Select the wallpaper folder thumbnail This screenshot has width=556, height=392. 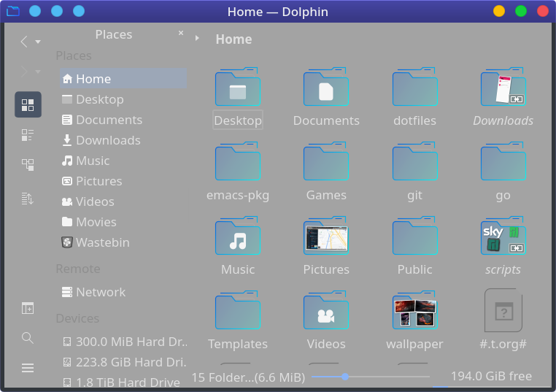(x=414, y=311)
